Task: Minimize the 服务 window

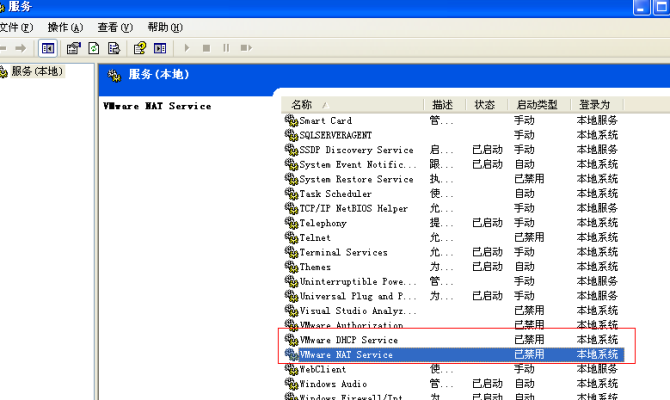Action: 641,7
